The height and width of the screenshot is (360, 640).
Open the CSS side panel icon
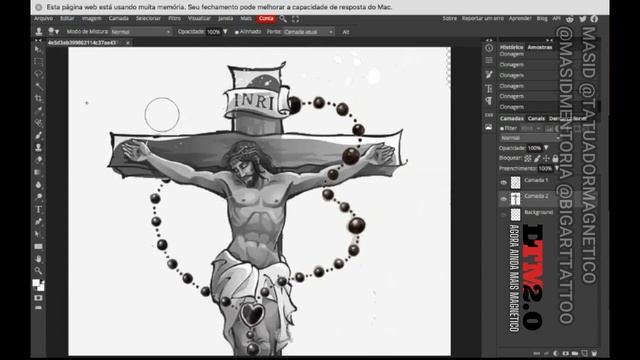click(x=489, y=115)
